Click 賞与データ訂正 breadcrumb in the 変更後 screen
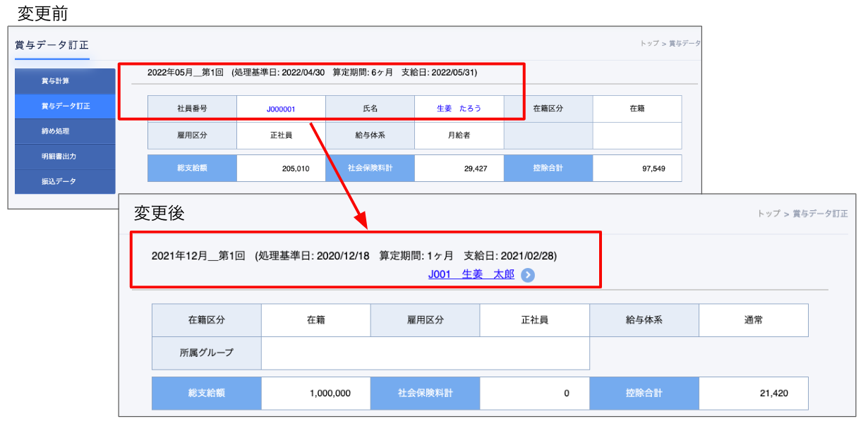Viewport: 868px width, 433px height. click(820, 214)
